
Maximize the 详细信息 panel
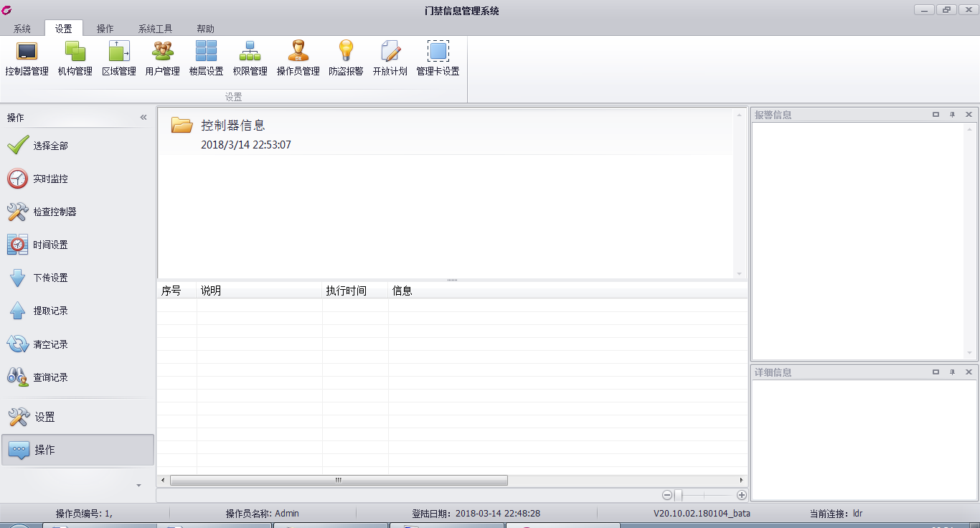pos(936,372)
